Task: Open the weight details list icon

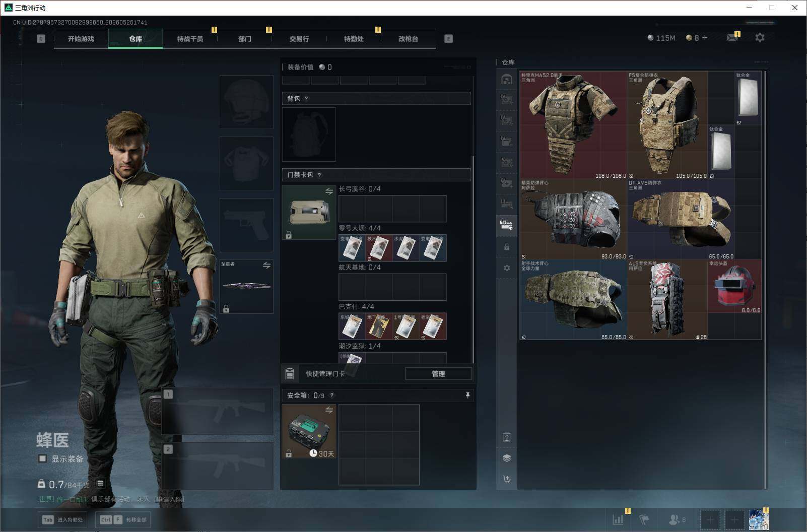Action: point(100,484)
